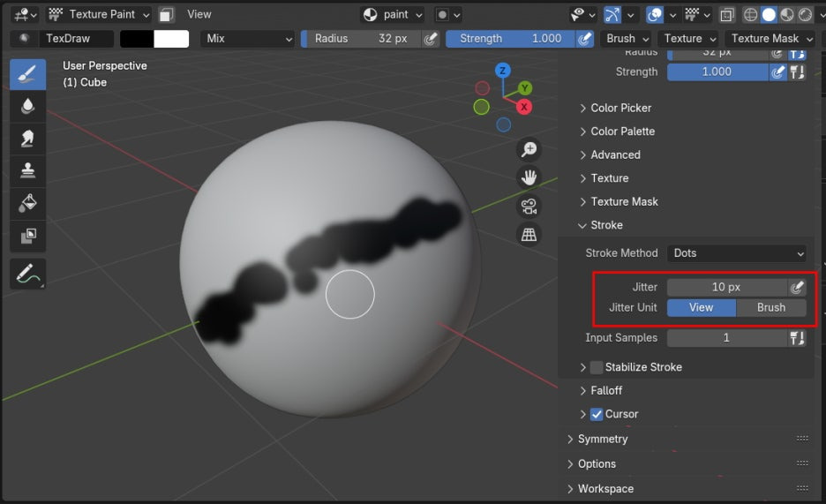
Task: Click header Strength slider
Action: [510, 39]
